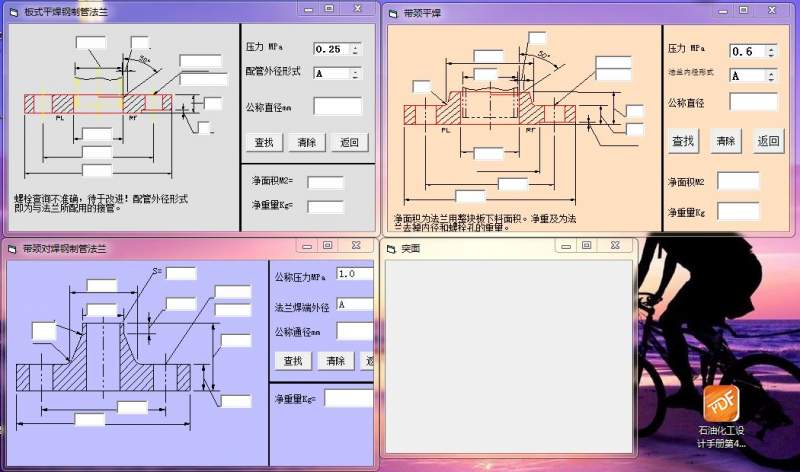Open the 石油化工设计手册 PDF desktop icon
The image size is (800, 472).
coord(721,417)
